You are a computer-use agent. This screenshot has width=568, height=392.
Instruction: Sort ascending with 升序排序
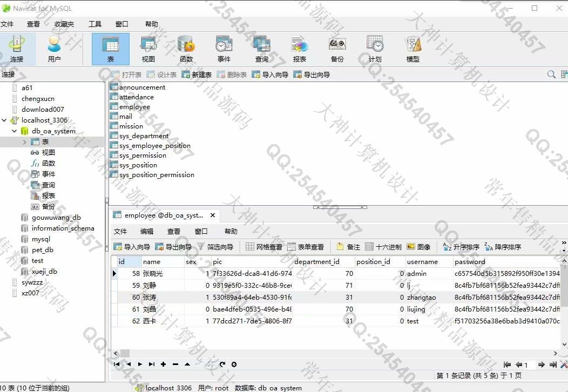pyautogui.click(x=461, y=247)
